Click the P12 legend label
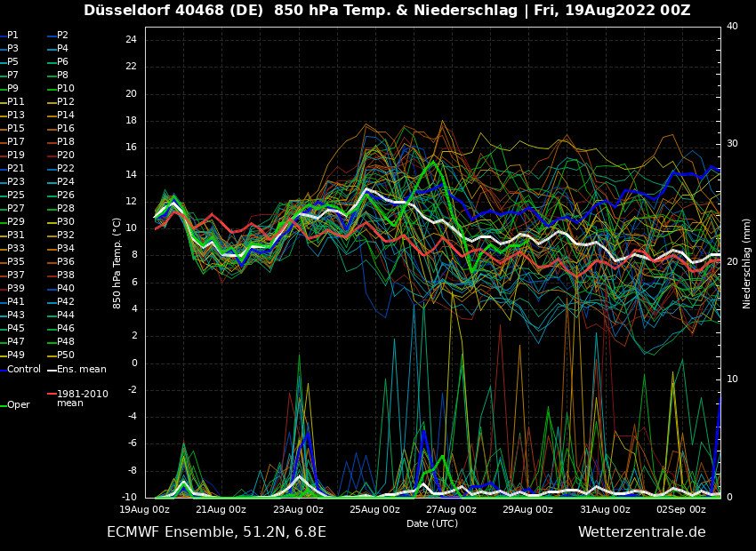Image resolution: width=756 pixels, height=551 pixels. pyautogui.click(x=65, y=102)
